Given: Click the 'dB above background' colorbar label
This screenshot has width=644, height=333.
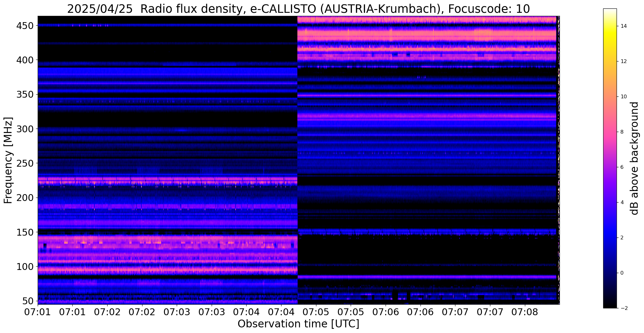Looking at the screenshot, I should [x=634, y=159].
